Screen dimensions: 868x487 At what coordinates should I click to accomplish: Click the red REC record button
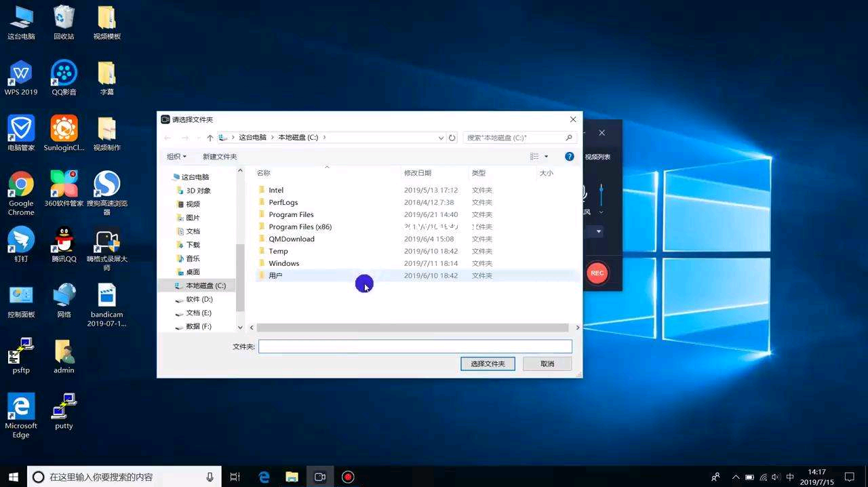tap(597, 273)
